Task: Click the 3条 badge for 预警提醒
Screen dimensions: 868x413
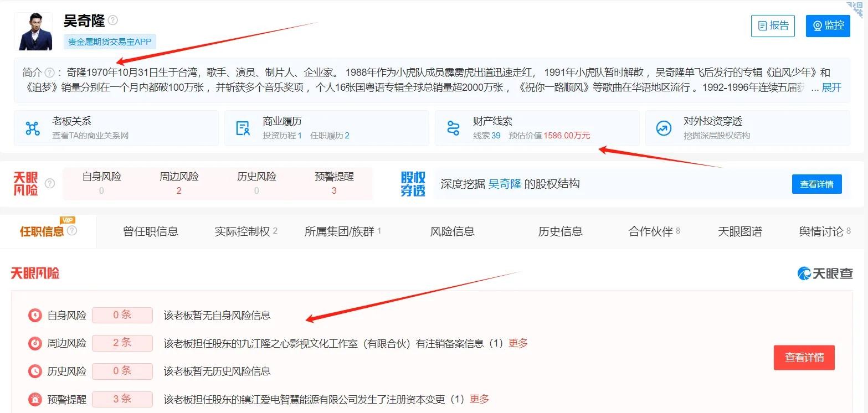Action: [x=122, y=399]
